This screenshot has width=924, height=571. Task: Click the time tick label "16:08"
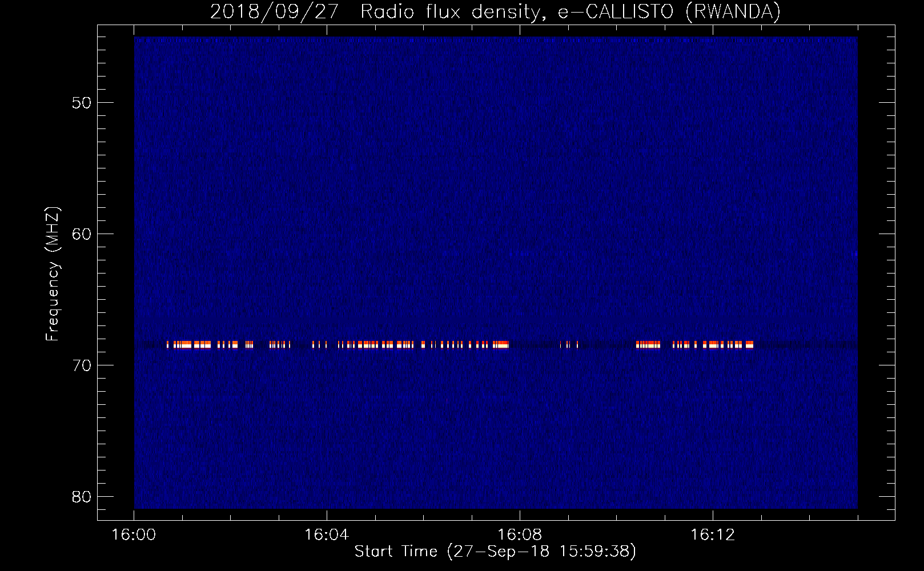(520, 535)
